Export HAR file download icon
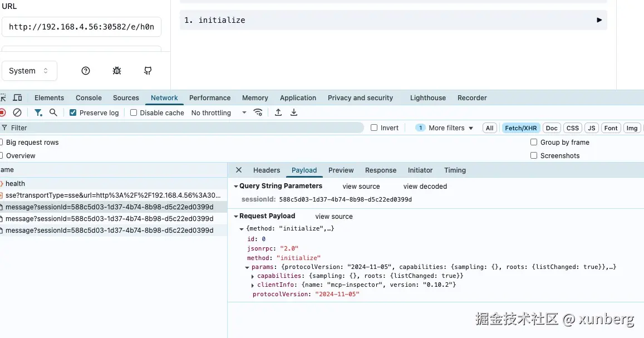Viewport: 644px width, 338px height. tap(294, 112)
